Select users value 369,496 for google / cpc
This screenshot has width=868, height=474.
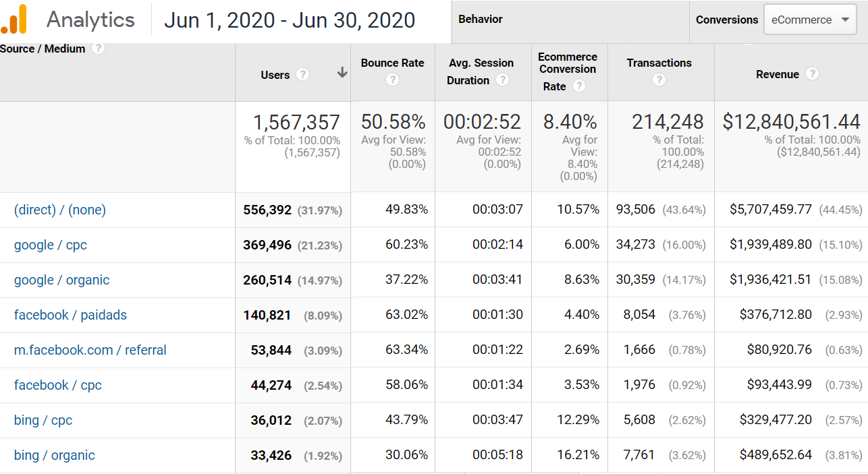click(267, 245)
